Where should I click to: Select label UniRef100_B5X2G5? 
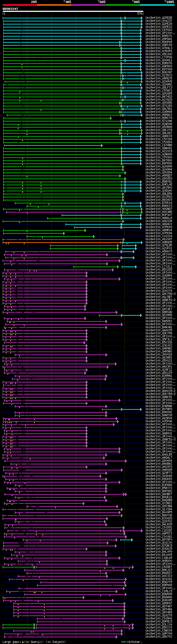(159, 269)
